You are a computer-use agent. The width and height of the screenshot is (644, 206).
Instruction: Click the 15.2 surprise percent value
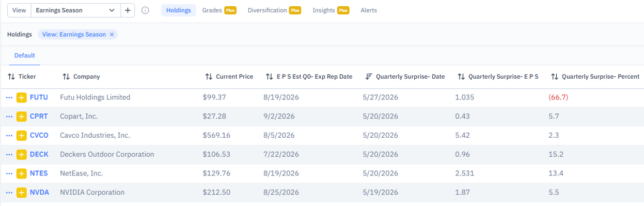557,154
